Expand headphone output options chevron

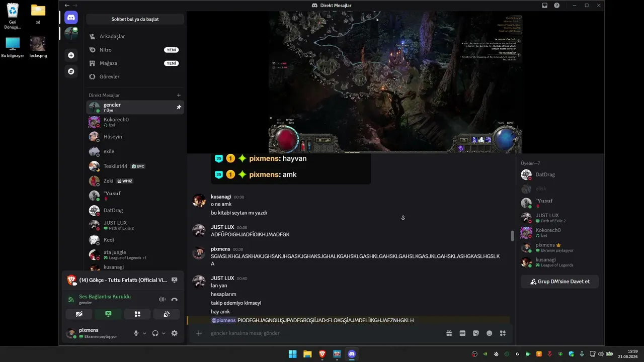tap(164, 333)
